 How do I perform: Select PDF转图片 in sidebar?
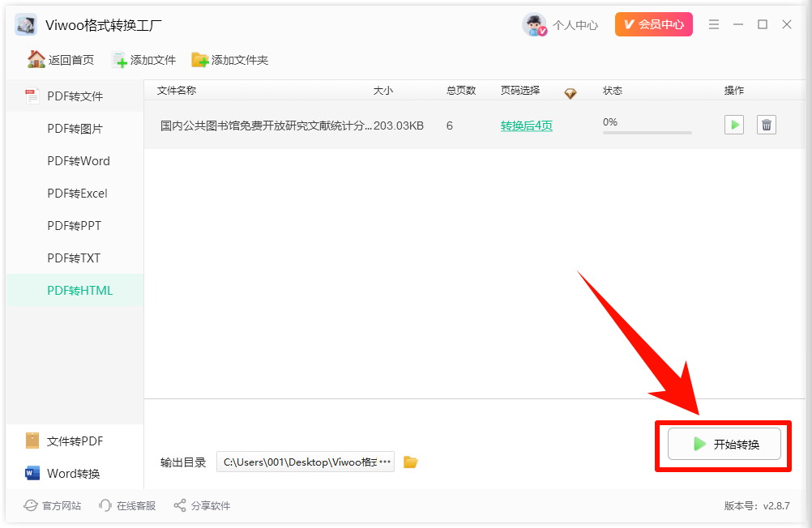tap(75, 129)
